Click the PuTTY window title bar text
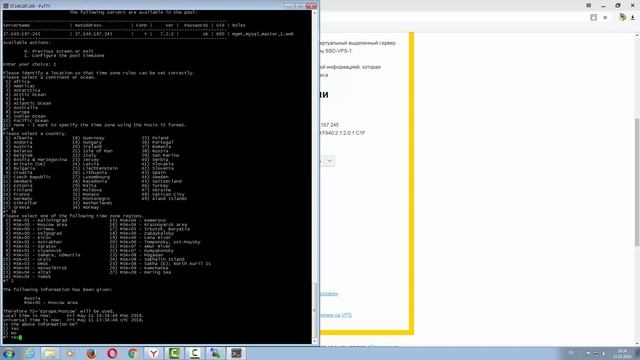640x360 pixels. (x=31, y=6)
